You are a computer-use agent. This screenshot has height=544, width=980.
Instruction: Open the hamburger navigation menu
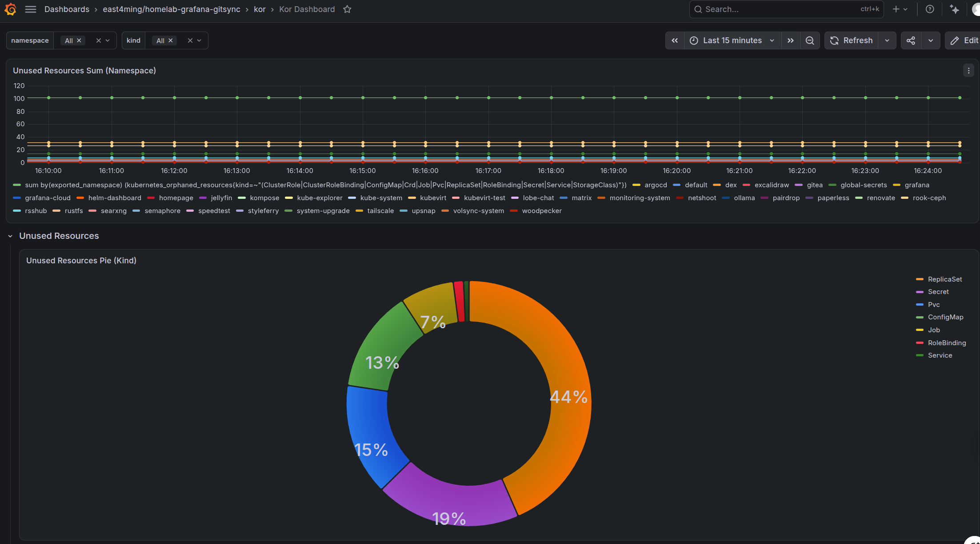click(31, 9)
